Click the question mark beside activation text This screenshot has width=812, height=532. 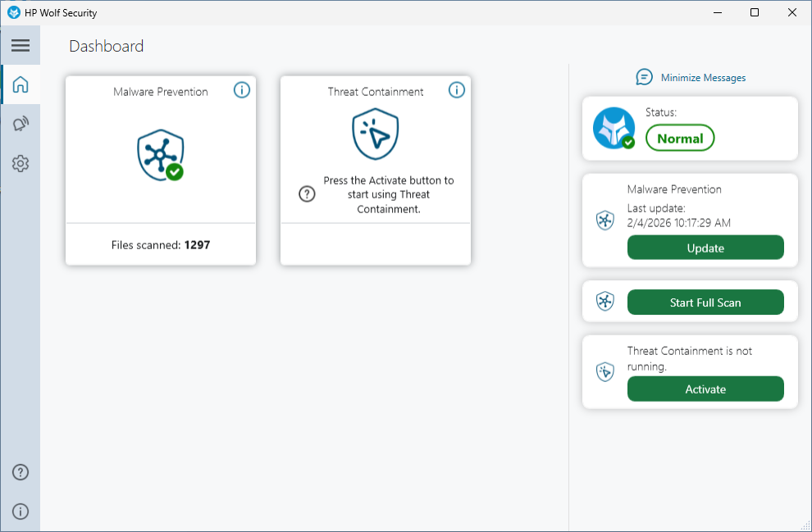307,194
